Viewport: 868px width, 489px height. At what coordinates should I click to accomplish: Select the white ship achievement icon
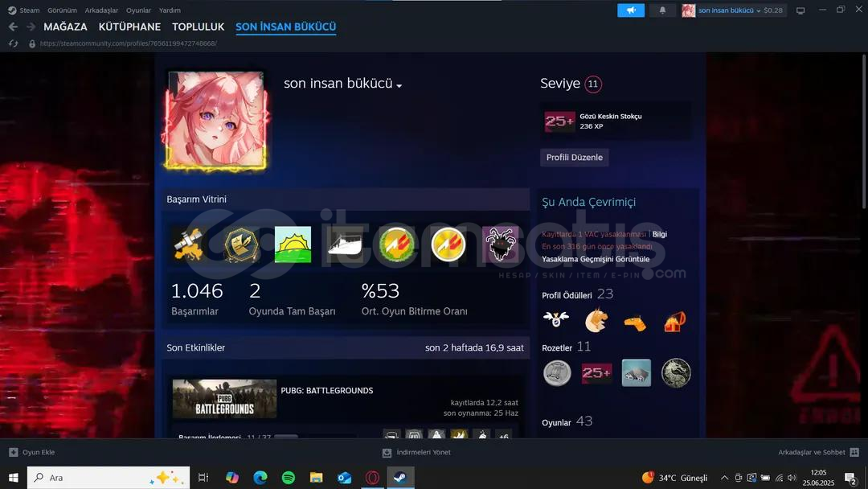pyautogui.click(x=345, y=244)
